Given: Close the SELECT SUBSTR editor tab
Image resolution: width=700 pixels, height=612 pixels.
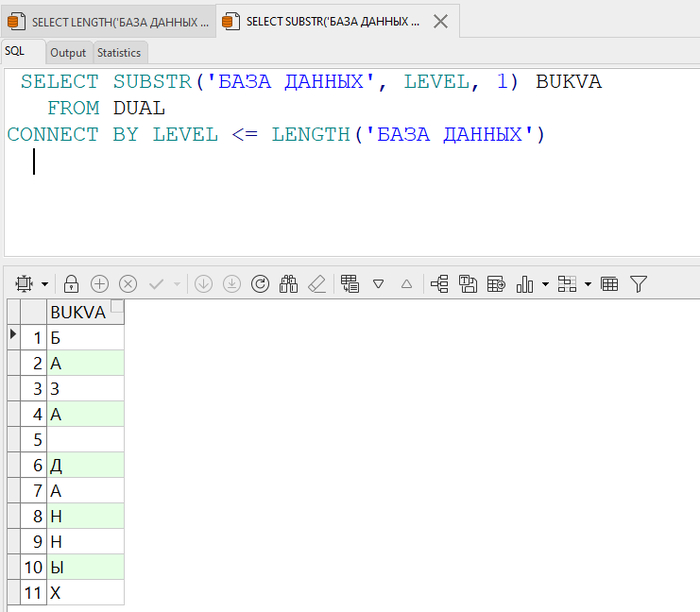Looking at the screenshot, I should pyautogui.click(x=440, y=21).
